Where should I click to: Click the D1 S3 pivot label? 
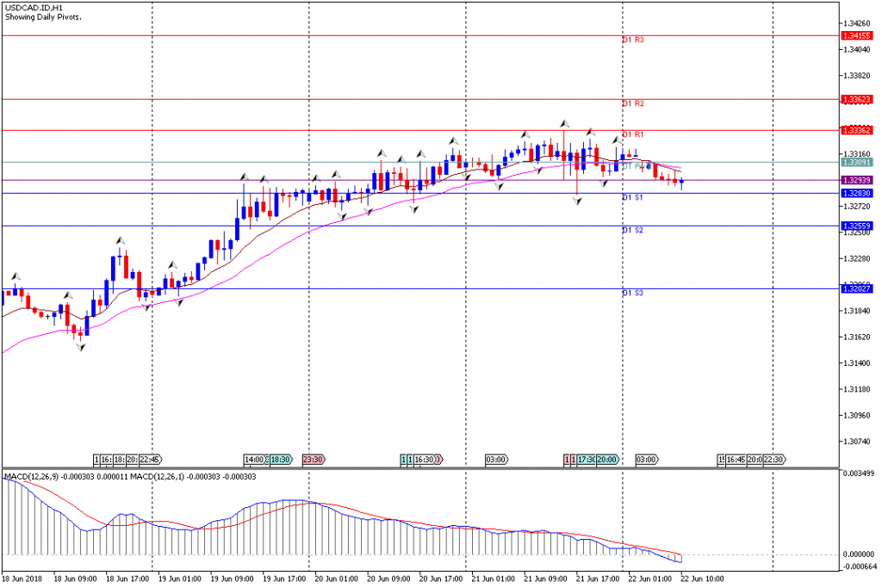coord(632,293)
